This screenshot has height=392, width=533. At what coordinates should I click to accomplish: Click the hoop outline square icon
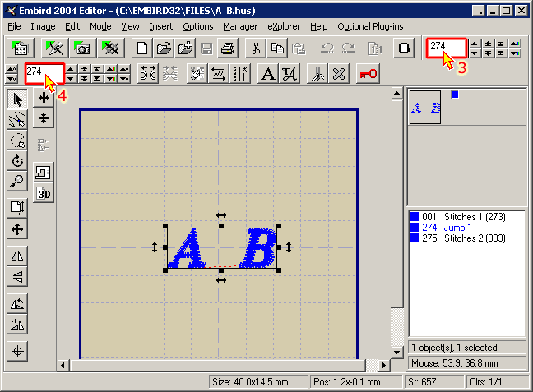[x=44, y=173]
